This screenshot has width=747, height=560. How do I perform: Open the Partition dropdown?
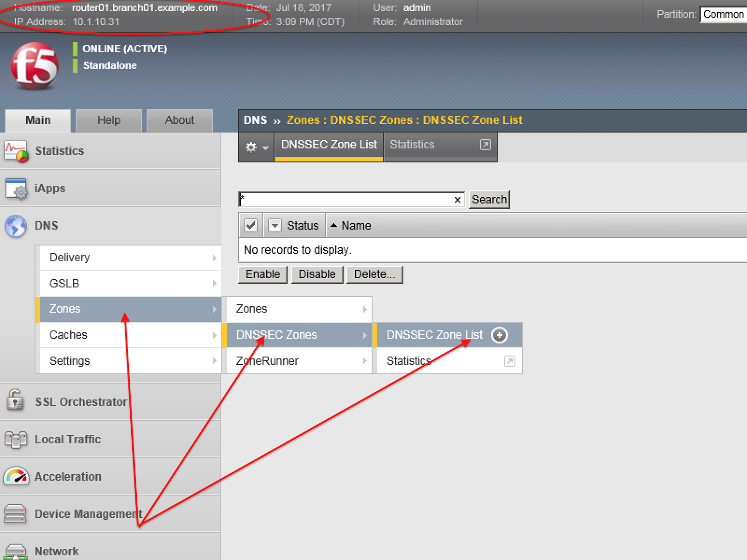(724, 14)
